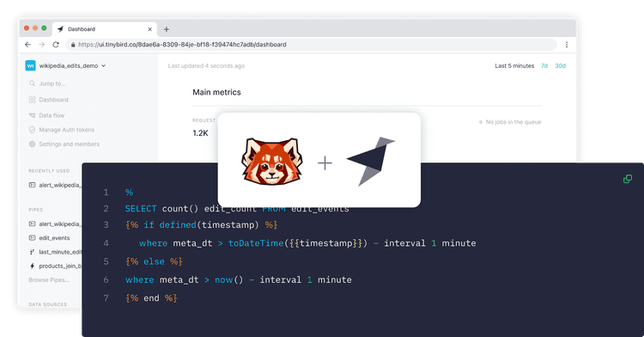
Task: Click the Tinybird bird logo in card
Action: (x=370, y=161)
